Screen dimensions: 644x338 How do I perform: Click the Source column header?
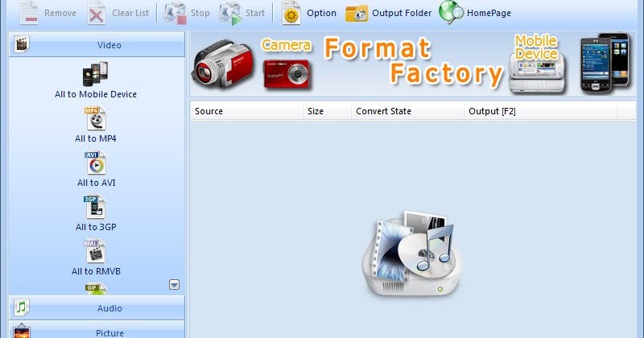246,111
